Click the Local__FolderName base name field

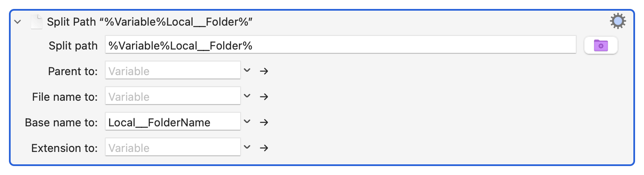[173, 122]
